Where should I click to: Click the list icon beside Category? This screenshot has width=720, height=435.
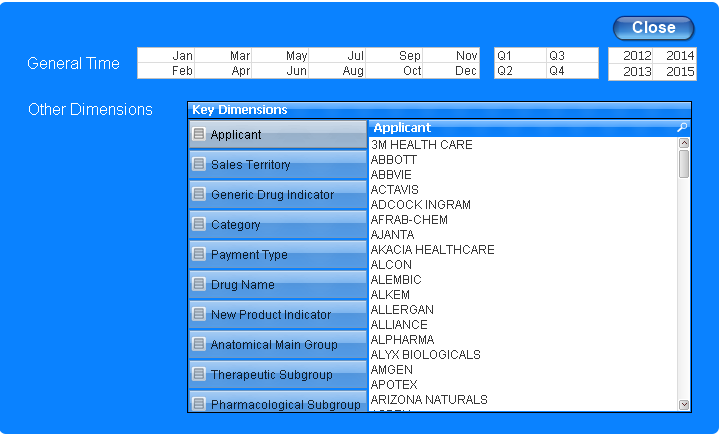(x=199, y=224)
